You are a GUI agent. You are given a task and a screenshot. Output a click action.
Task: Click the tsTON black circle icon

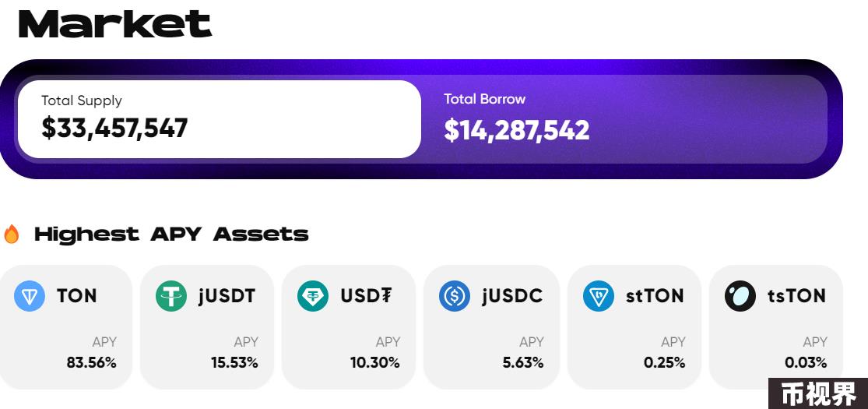(740, 295)
